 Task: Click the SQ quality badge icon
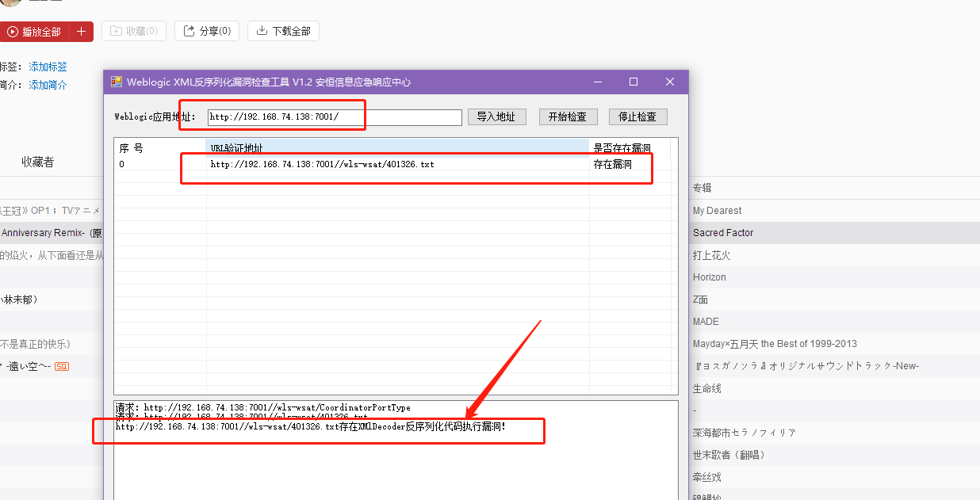tap(62, 366)
